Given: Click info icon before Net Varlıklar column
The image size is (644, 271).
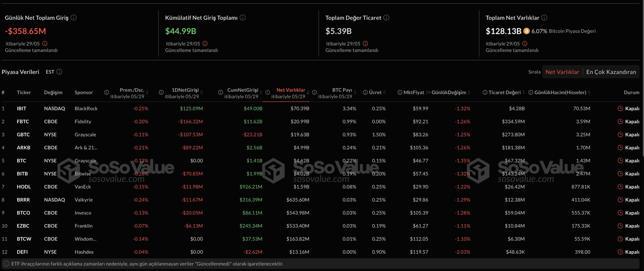Looking at the screenshot, I should (x=268, y=92).
